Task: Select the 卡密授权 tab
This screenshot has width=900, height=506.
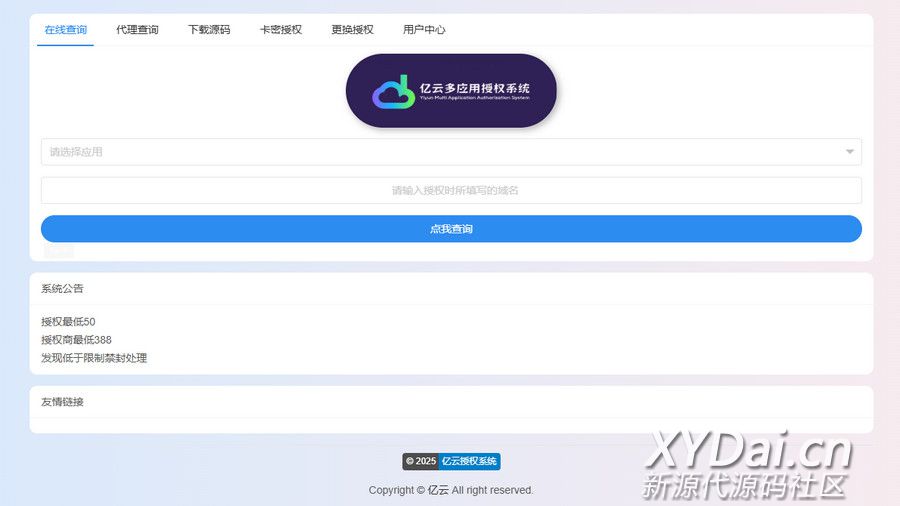Action: coord(281,30)
